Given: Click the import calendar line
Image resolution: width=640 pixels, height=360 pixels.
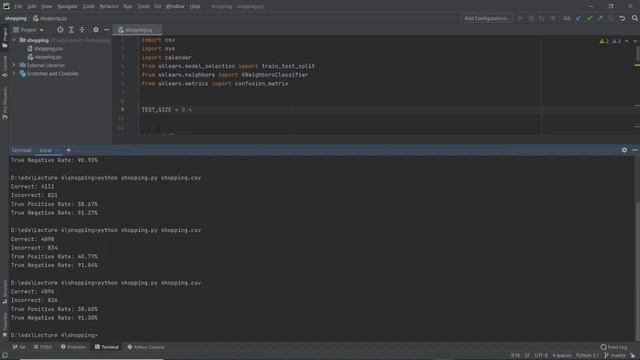Looking at the screenshot, I should (167, 58).
